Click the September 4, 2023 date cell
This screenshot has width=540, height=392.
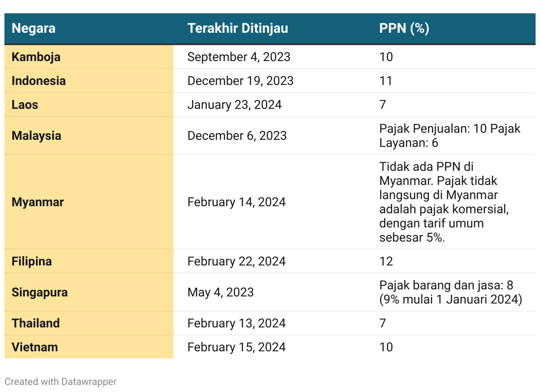239,57
